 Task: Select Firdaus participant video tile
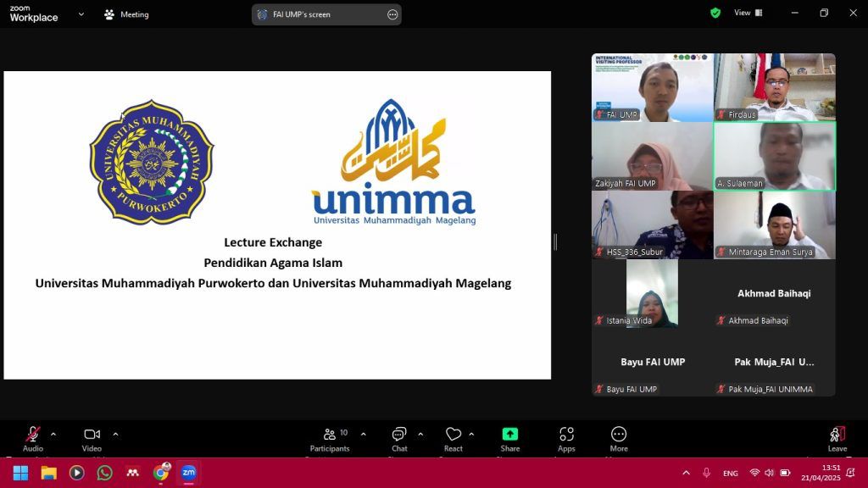pos(775,87)
